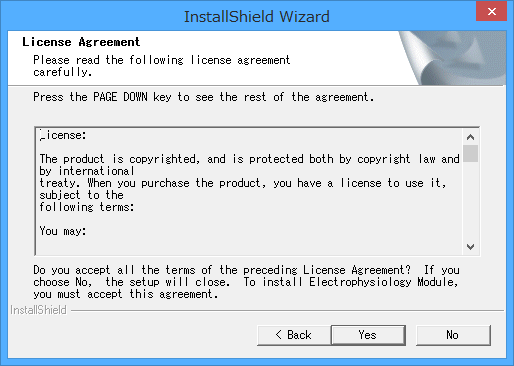Close the InstallShield Wizard window

(x=491, y=12)
